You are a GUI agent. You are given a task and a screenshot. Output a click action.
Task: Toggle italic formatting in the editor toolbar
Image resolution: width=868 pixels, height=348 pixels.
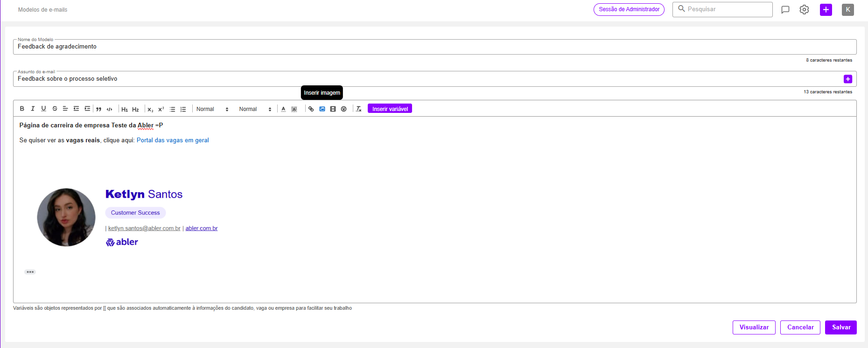point(33,109)
